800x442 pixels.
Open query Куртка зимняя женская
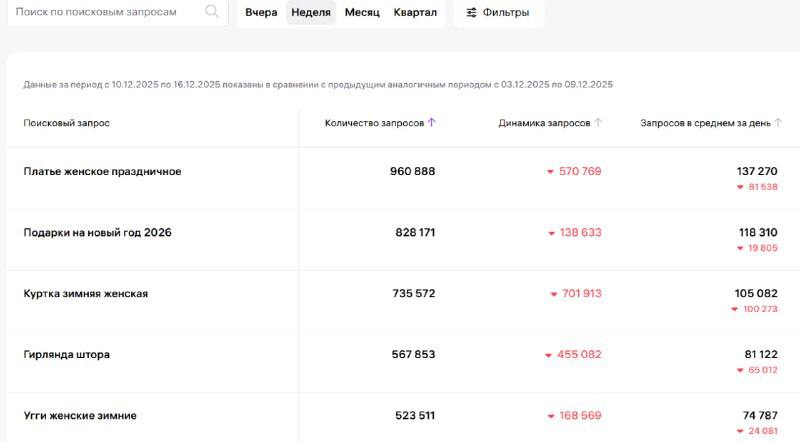coord(86,294)
